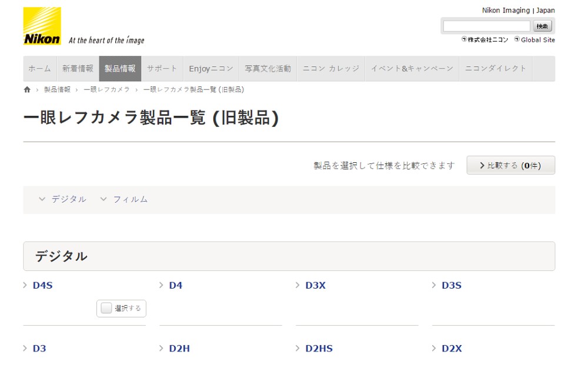Open the D3S product link

point(452,286)
